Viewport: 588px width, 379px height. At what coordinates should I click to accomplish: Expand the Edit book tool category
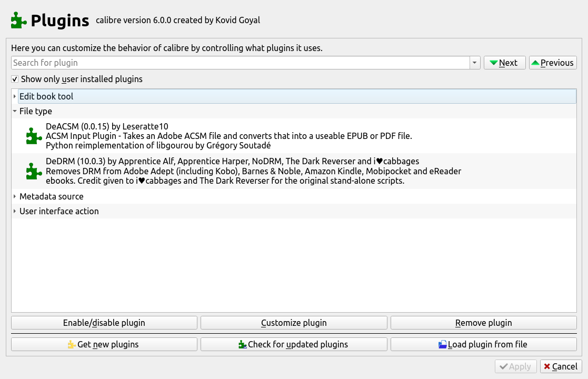click(x=15, y=96)
